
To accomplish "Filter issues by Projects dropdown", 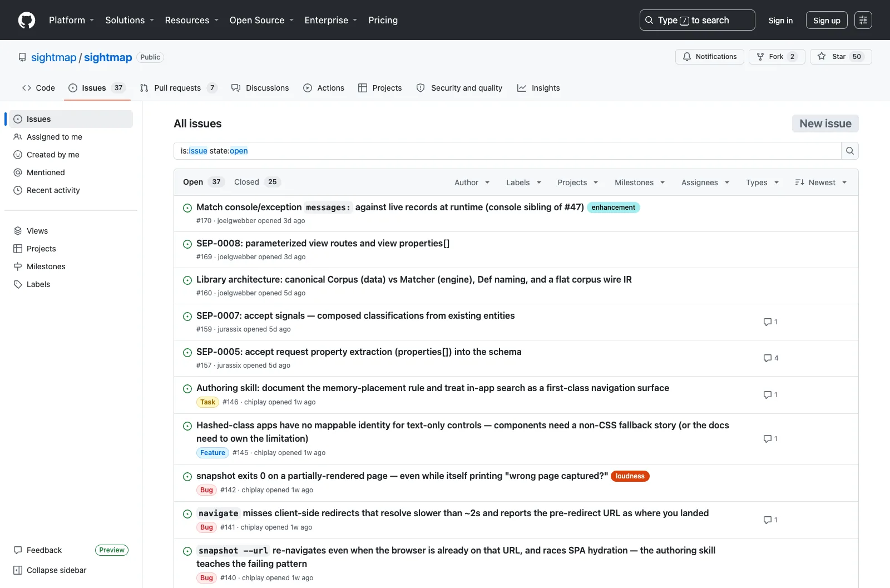I will [x=578, y=182].
